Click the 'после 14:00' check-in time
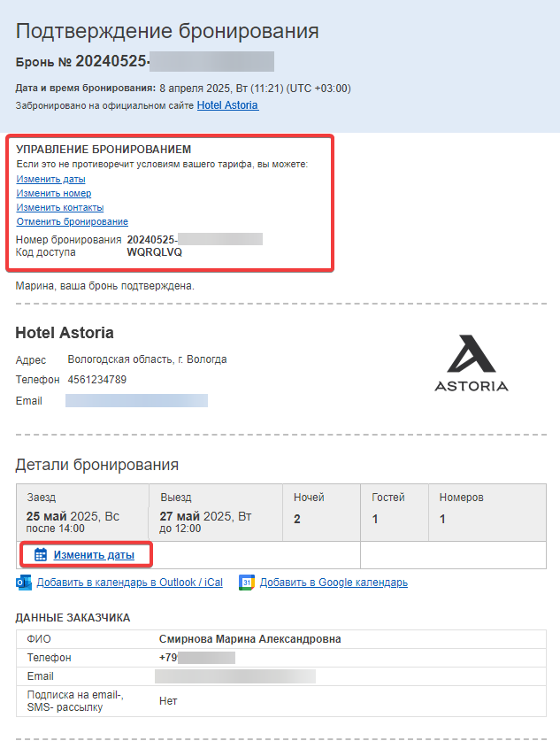Screen dimensions: 560x741 click(x=55, y=529)
